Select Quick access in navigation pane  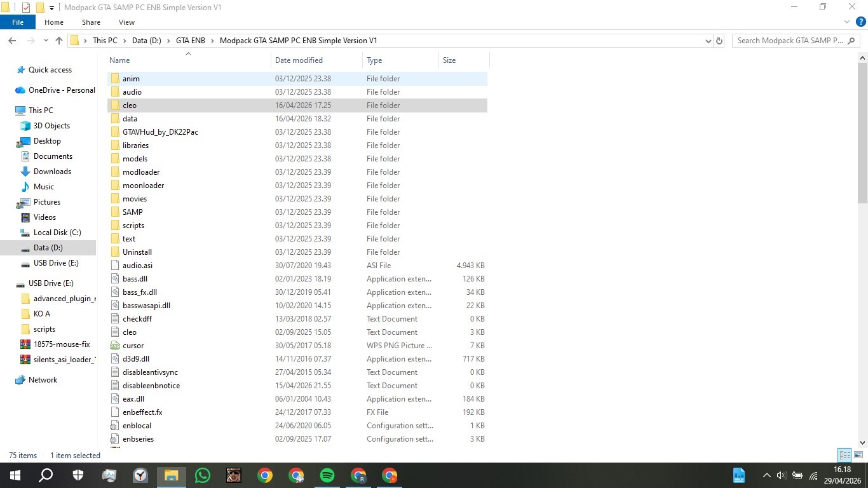(x=50, y=70)
